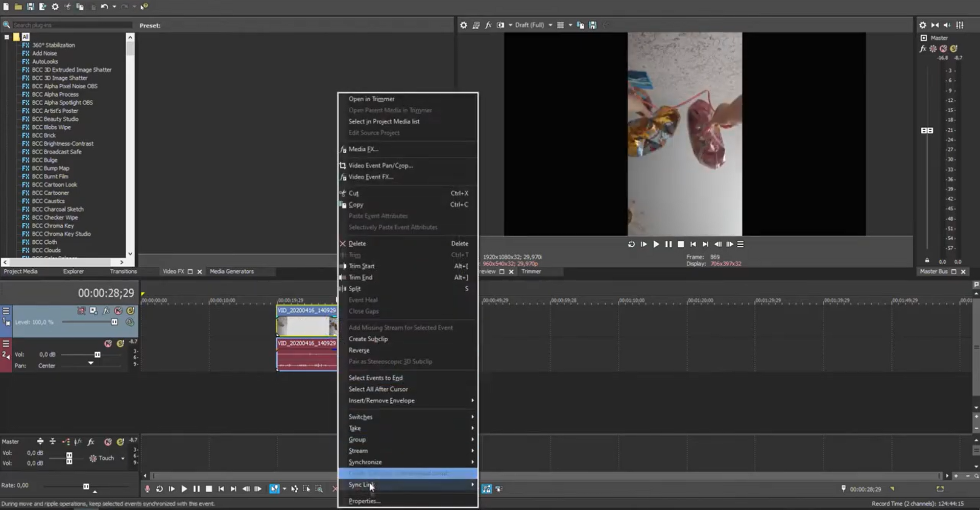980x510 pixels.
Task: Open Track FX on video track 1
Action: (106, 311)
